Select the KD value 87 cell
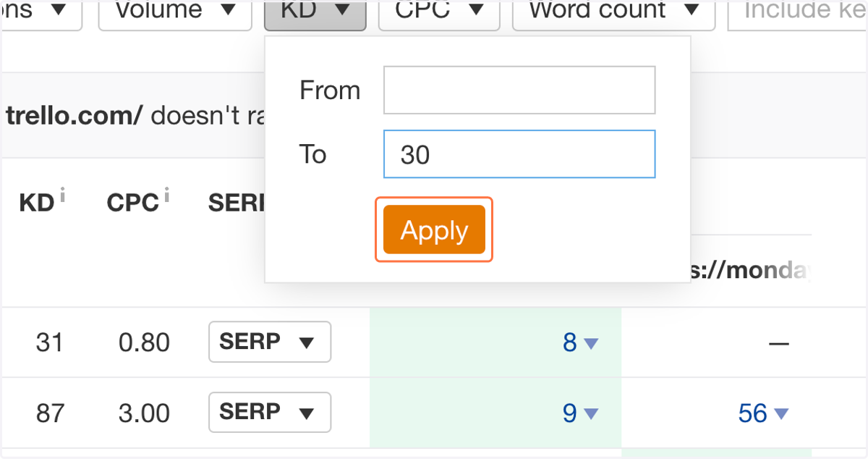The height and width of the screenshot is (459, 868). (x=49, y=413)
